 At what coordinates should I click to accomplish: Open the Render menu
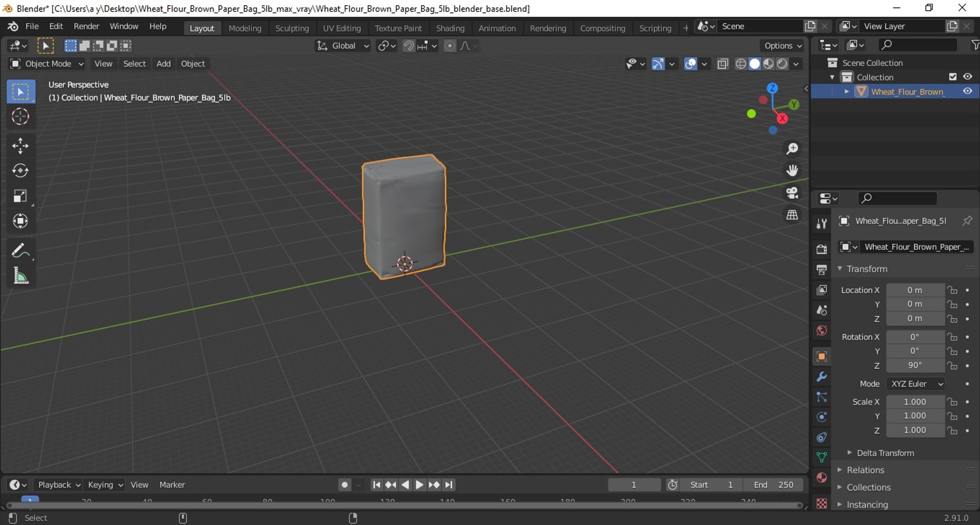pos(86,27)
